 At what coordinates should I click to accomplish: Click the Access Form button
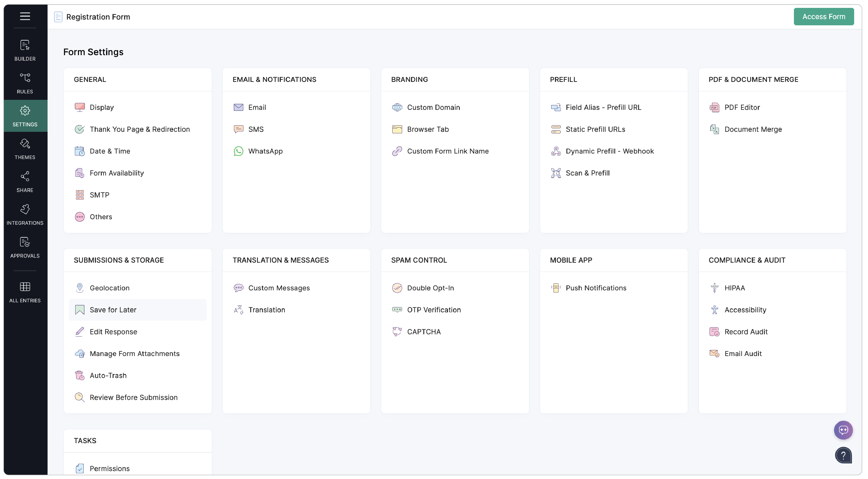[824, 16]
